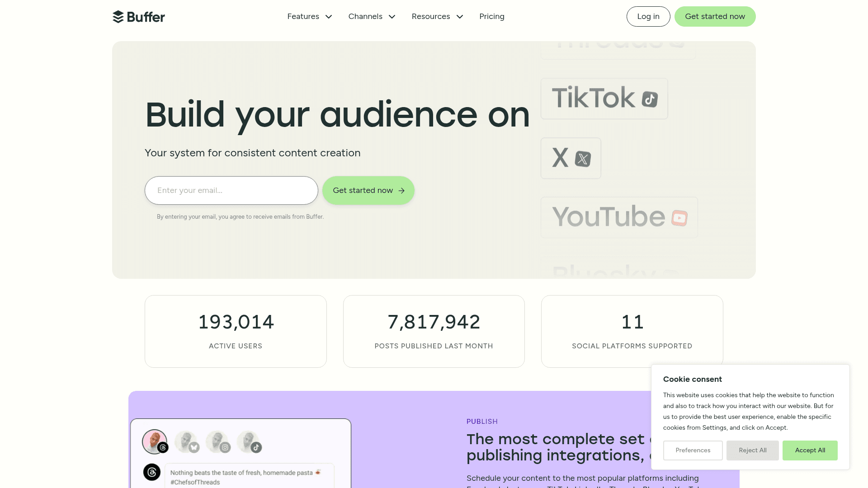Viewport: 868px width, 488px height.
Task: Click the Log in button
Action: tap(648, 17)
